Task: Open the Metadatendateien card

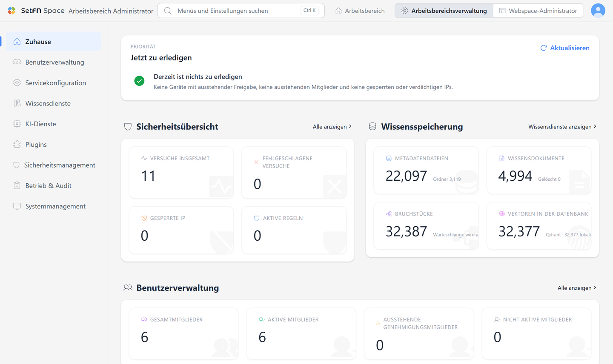Action: click(x=426, y=170)
